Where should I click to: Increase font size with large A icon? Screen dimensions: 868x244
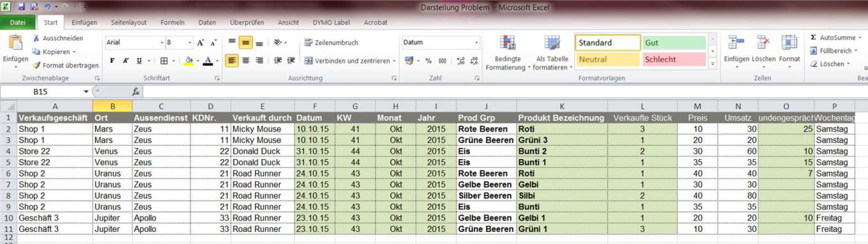(x=201, y=43)
